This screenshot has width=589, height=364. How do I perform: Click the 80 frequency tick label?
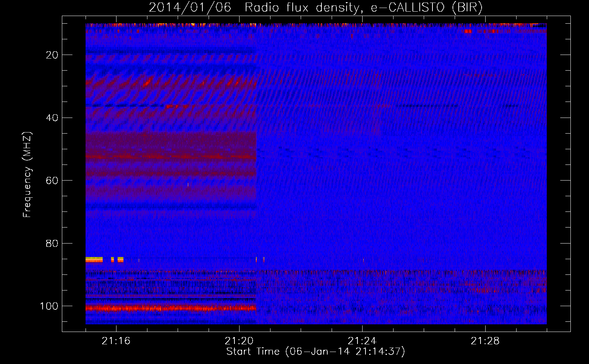(x=52, y=244)
